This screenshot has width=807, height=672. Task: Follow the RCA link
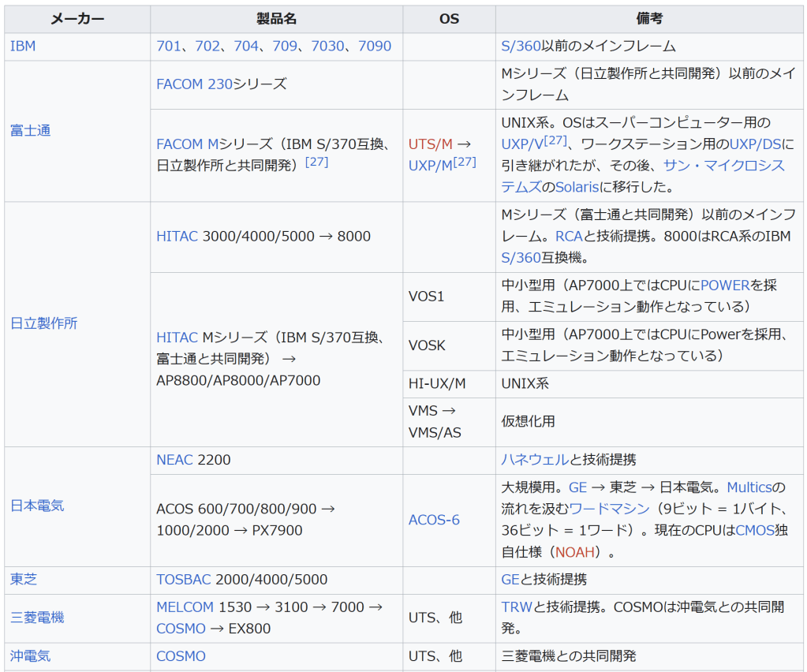pos(569,237)
